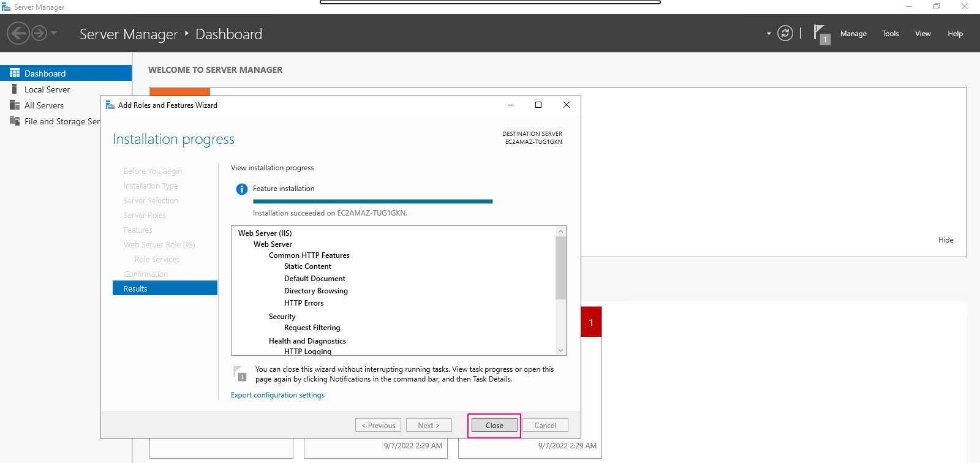The image size is (980, 463).
Task: Click the wizard title bar icon
Action: click(x=110, y=105)
